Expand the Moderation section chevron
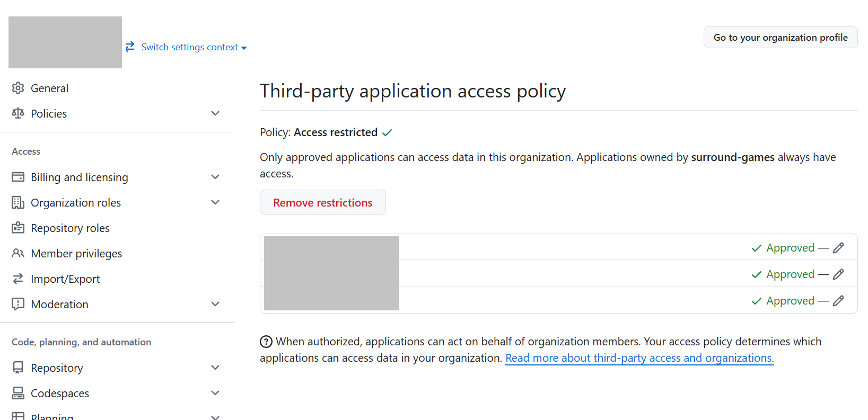The height and width of the screenshot is (420, 868). coord(215,304)
